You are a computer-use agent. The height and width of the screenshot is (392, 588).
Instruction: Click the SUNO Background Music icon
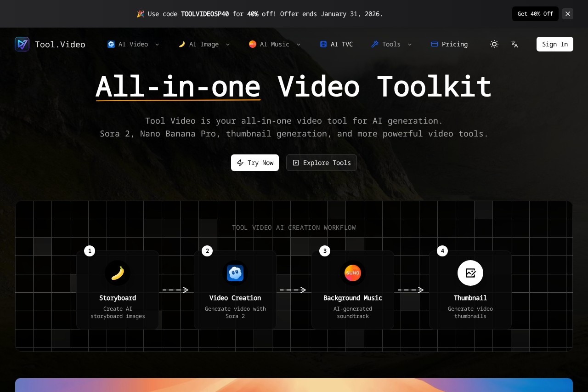(x=352, y=273)
